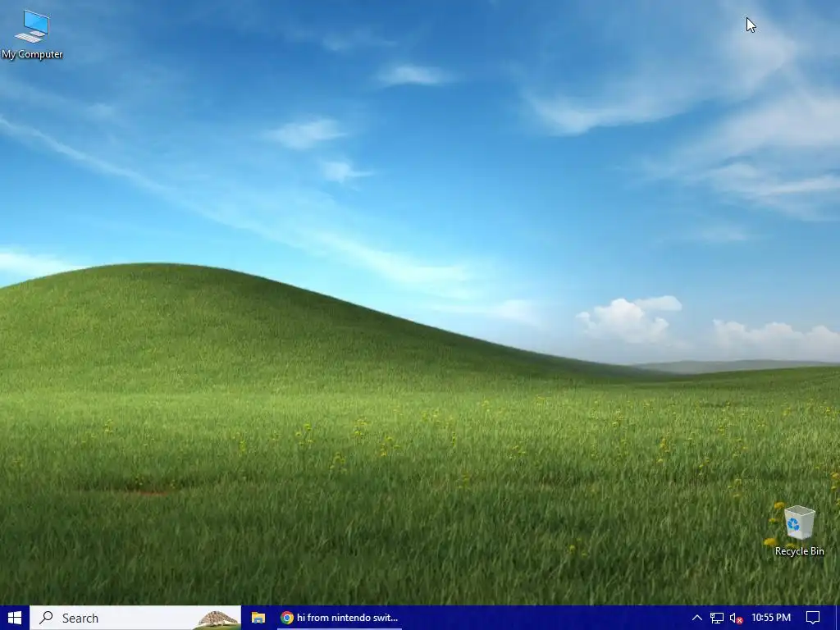
Task: Open the Windows Start menu
Action: (15, 618)
